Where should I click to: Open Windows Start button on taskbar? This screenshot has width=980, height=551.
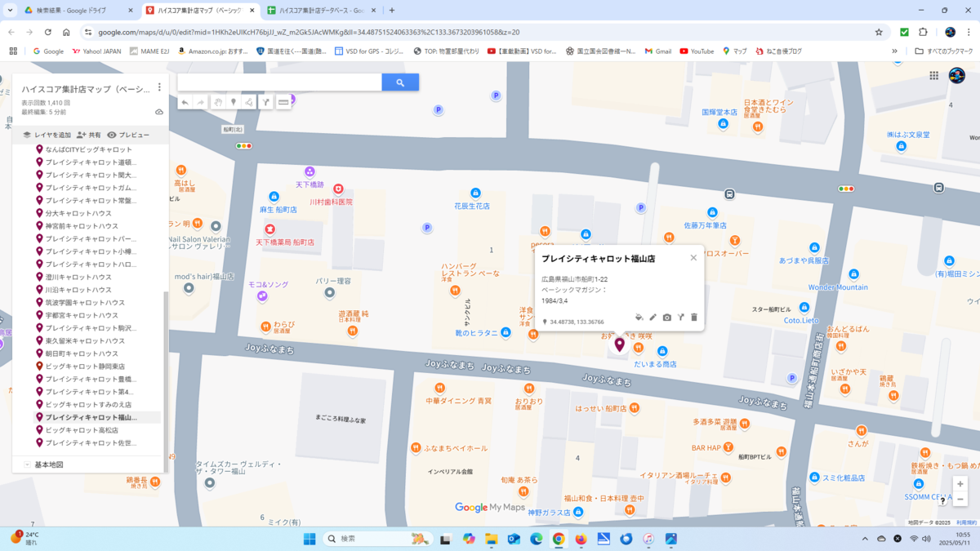pos(310,539)
